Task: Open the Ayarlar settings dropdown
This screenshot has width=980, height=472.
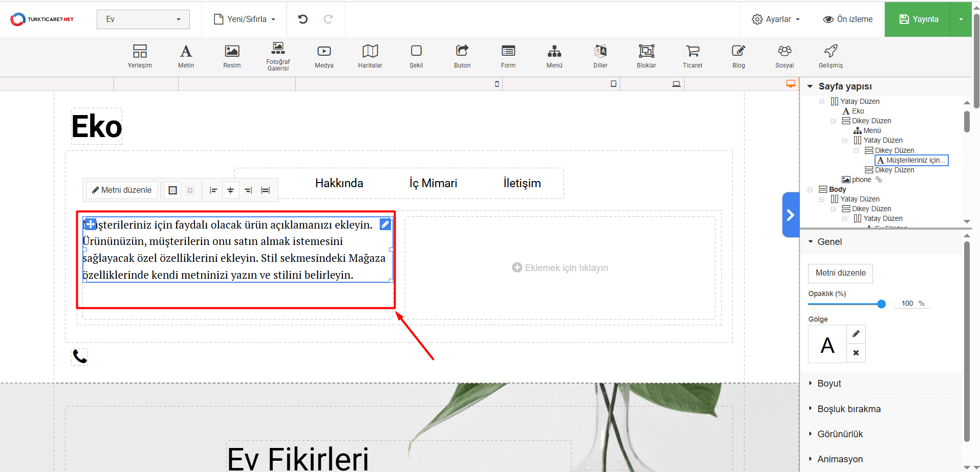Action: point(775,19)
